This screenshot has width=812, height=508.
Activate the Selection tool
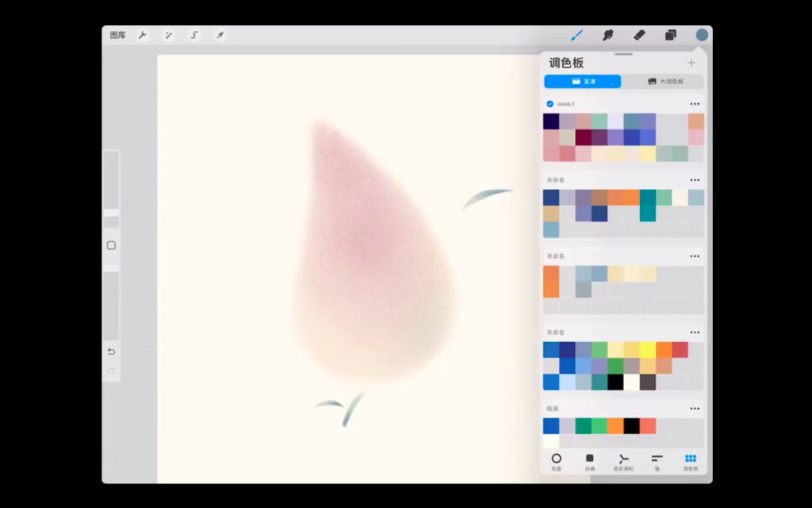[x=194, y=35]
